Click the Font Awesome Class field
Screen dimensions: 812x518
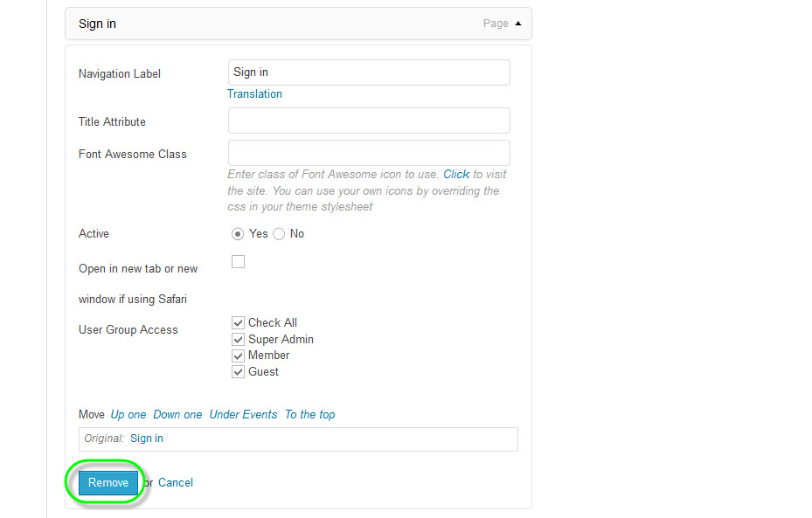click(369, 153)
